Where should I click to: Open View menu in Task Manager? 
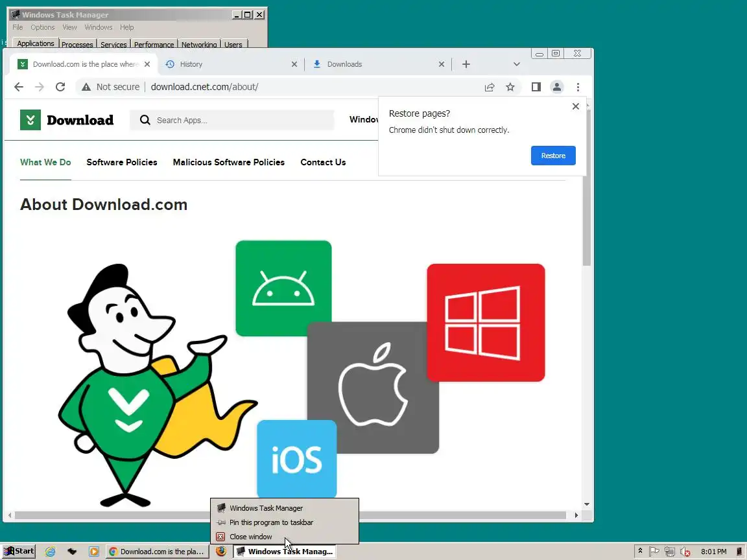click(69, 27)
